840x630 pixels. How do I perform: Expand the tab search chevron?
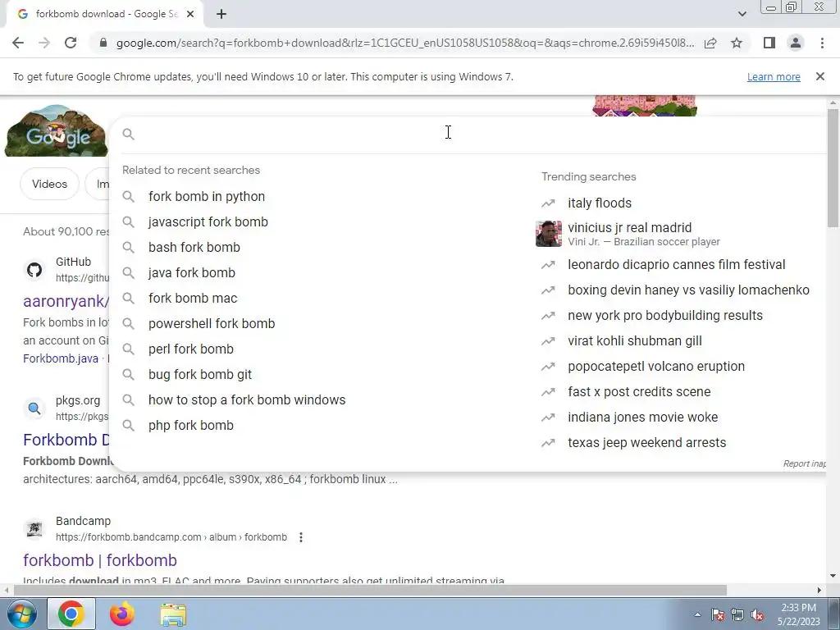pyautogui.click(x=742, y=14)
